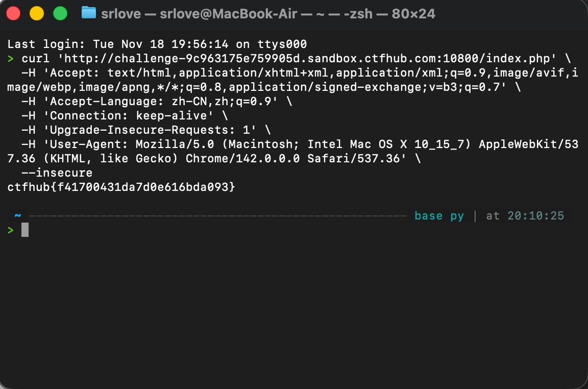This screenshot has height=389, width=588.
Task: Click the folder proxy icon in title bar
Action: click(89, 13)
